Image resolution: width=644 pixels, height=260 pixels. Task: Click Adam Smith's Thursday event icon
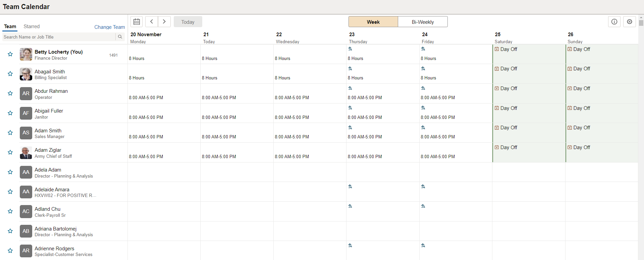click(x=350, y=128)
